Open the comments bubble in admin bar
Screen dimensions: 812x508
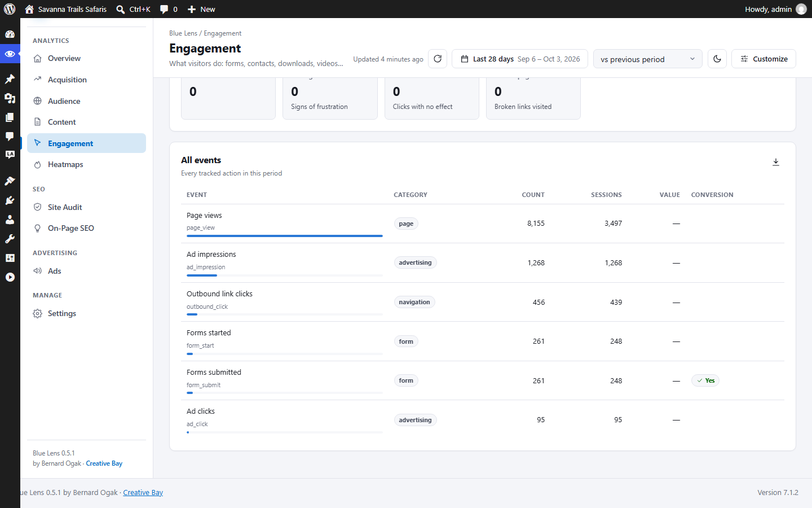pos(169,9)
